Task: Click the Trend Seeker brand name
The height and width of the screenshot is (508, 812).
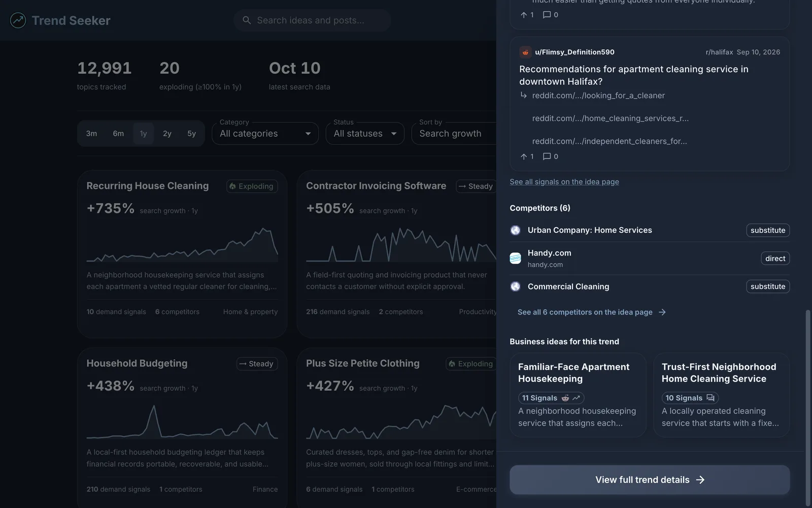Action: pos(71,20)
